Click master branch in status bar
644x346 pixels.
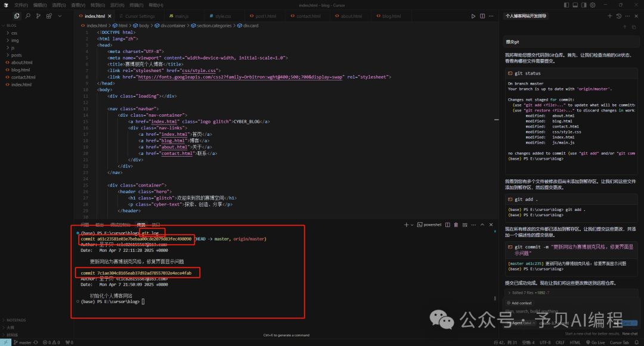coord(24,342)
